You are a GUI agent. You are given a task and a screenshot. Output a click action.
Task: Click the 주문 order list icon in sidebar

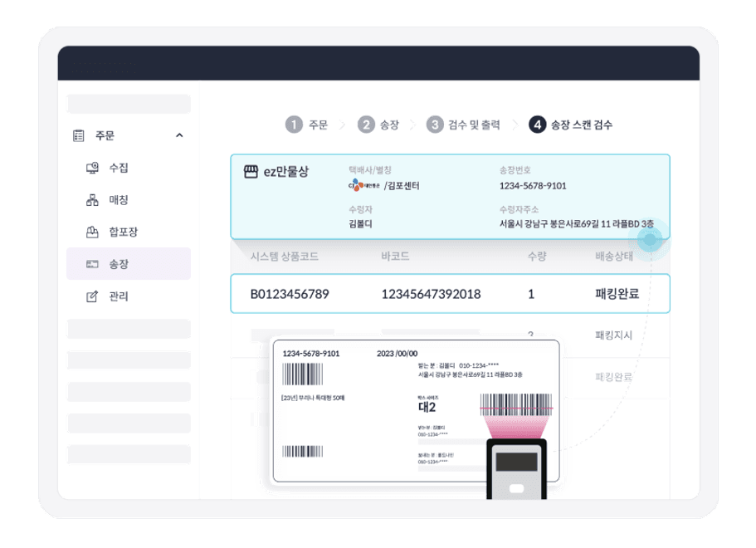coord(79,135)
